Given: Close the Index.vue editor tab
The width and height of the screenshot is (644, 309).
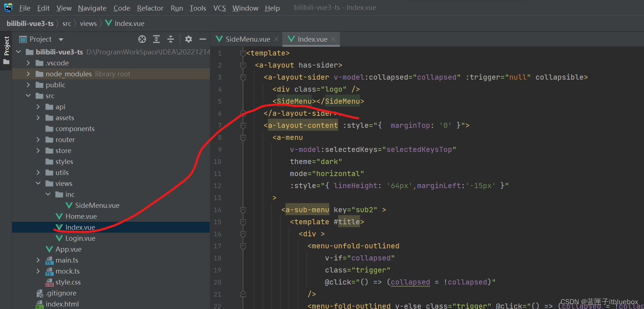Looking at the screenshot, I should (x=333, y=39).
